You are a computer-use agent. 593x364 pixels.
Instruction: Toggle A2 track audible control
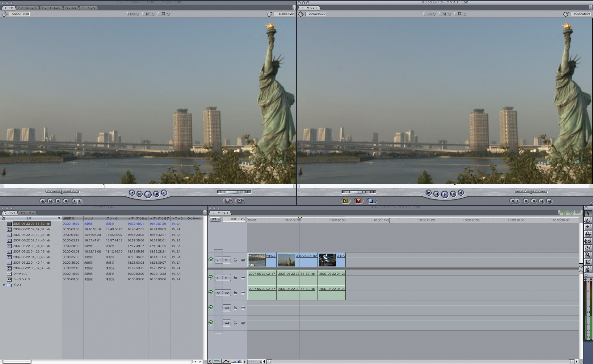pyautogui.click(x=211, y=292)
